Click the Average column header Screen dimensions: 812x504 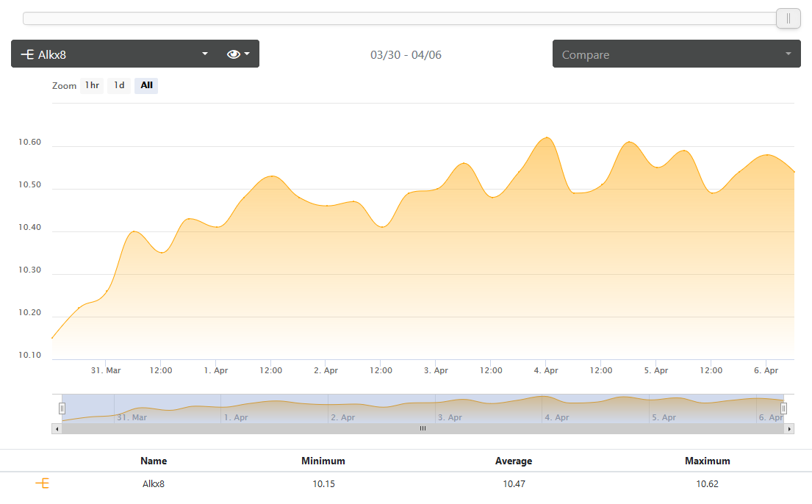point(514,461)
